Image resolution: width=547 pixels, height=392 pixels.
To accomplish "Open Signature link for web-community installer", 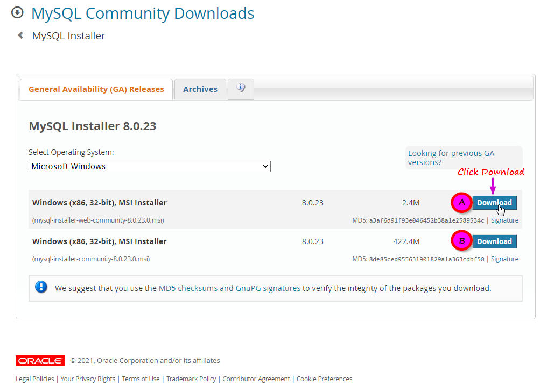I will (x=504, y=220).
